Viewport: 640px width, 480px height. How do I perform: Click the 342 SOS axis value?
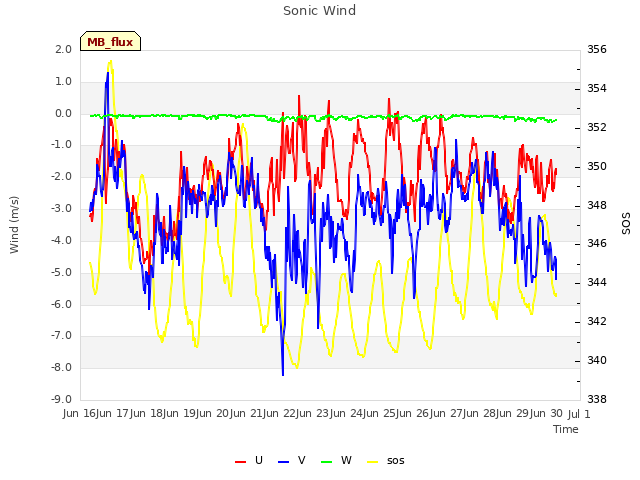coord(597,322)
